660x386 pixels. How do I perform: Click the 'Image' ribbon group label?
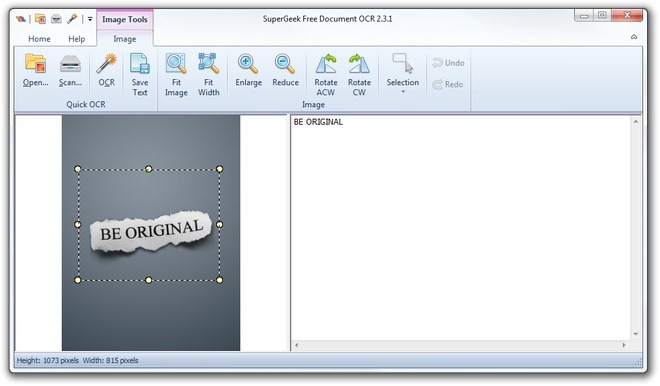click(313, 104)
